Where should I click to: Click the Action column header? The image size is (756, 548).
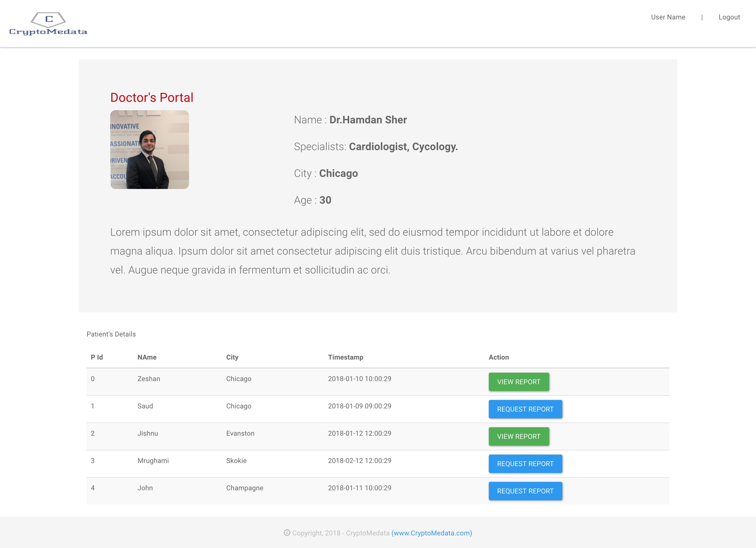tap(498, 357)
